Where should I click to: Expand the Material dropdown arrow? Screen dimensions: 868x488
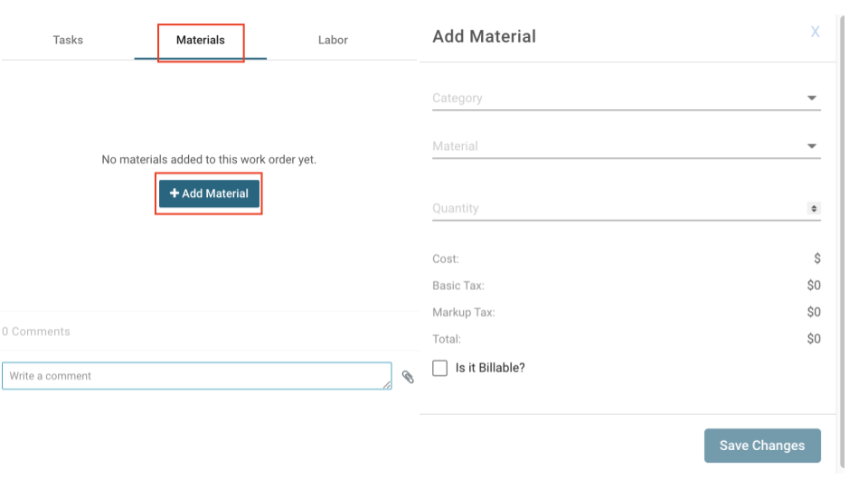click(811, 146)
